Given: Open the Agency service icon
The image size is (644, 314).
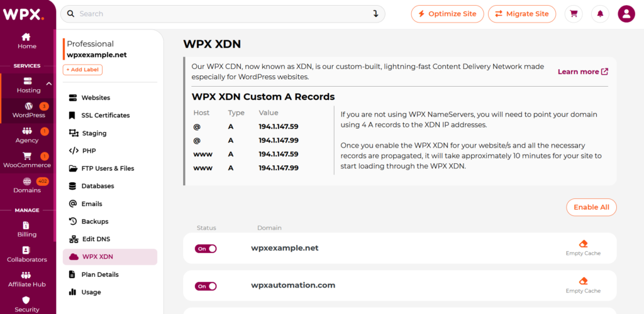Looking at the screenshot, I should pos(27,131).
